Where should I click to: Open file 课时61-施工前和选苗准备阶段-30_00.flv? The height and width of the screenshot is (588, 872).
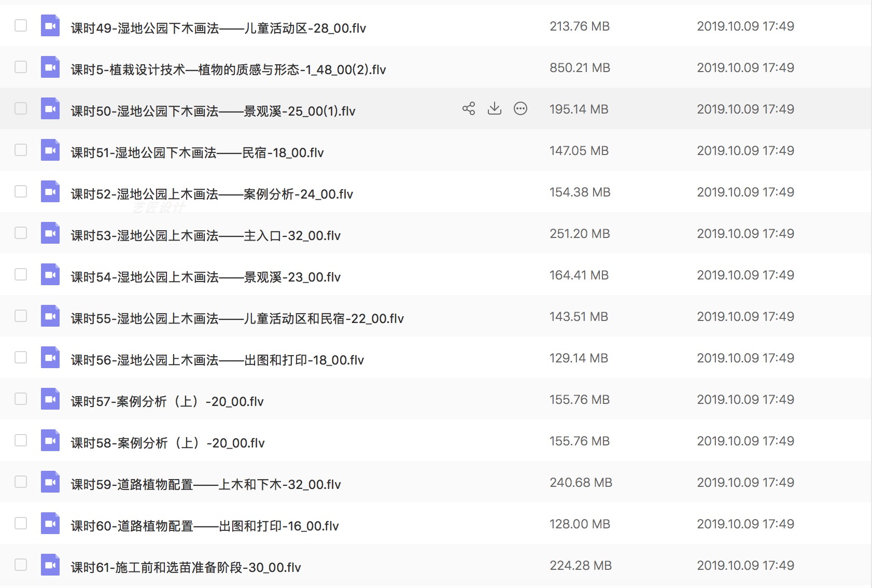[186, 567]
